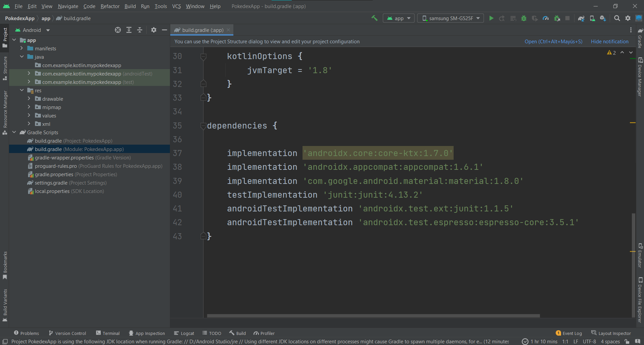Click the Hide notification link

pyautogui.click(x=609, y=42)
